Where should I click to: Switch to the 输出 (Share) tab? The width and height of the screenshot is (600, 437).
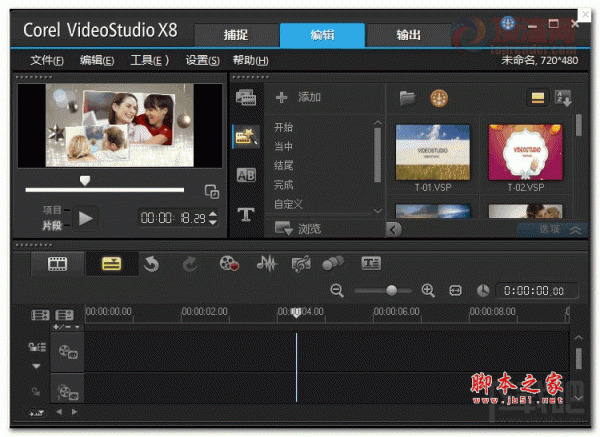tap(408, 35)
